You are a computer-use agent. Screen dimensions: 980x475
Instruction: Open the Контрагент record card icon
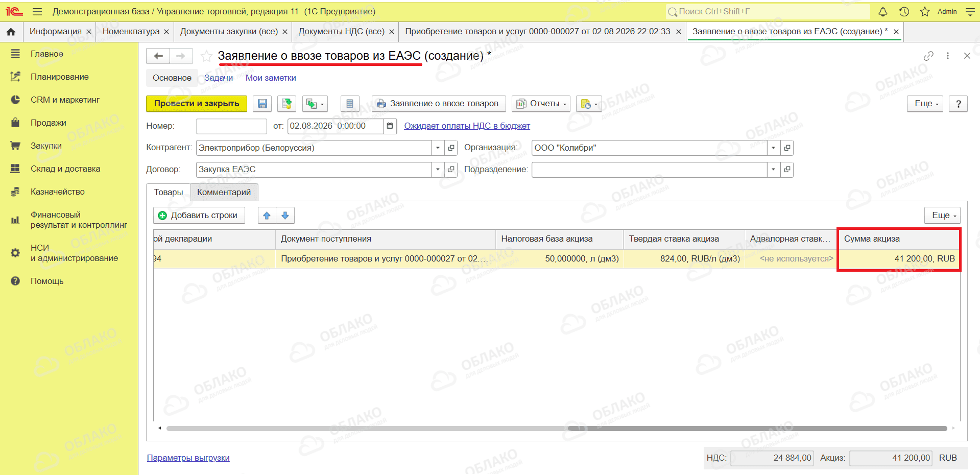click(451, 148)
